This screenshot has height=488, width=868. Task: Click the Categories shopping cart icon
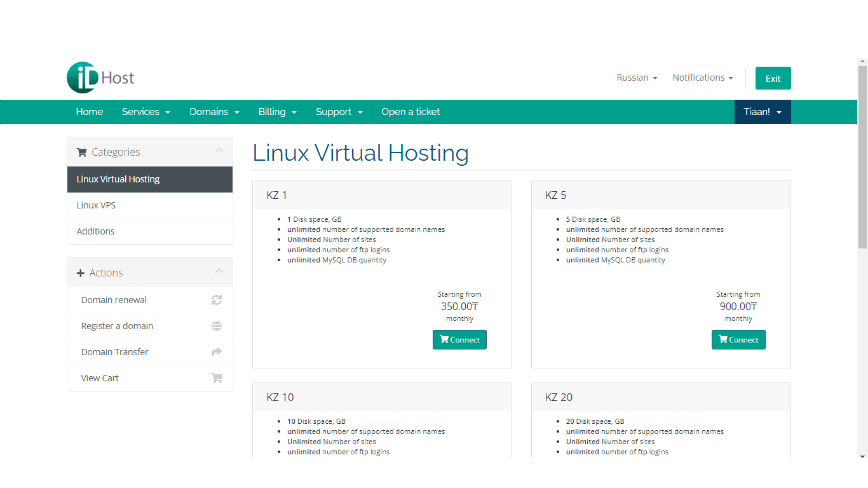pos(81,152)
